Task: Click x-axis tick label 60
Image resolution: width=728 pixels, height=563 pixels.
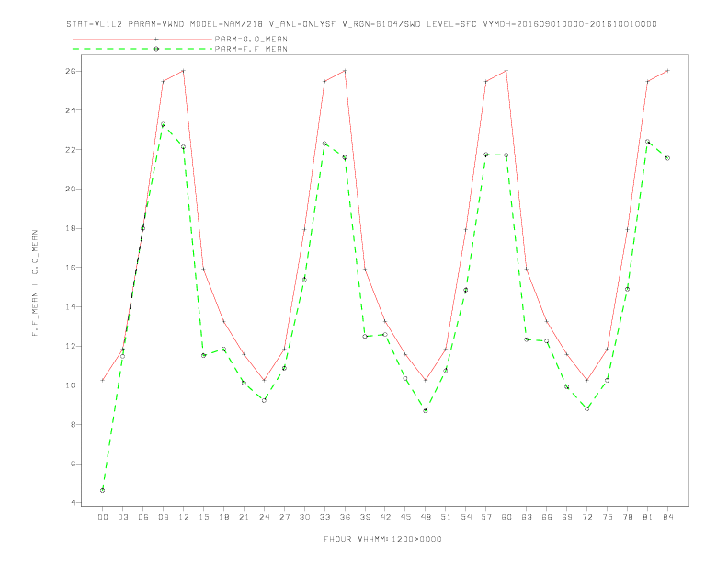Action: click(506, 517)
